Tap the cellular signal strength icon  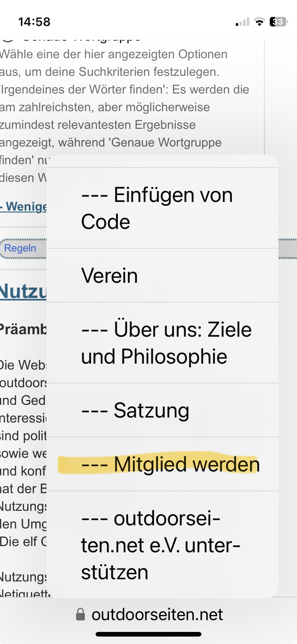(243, 22)
